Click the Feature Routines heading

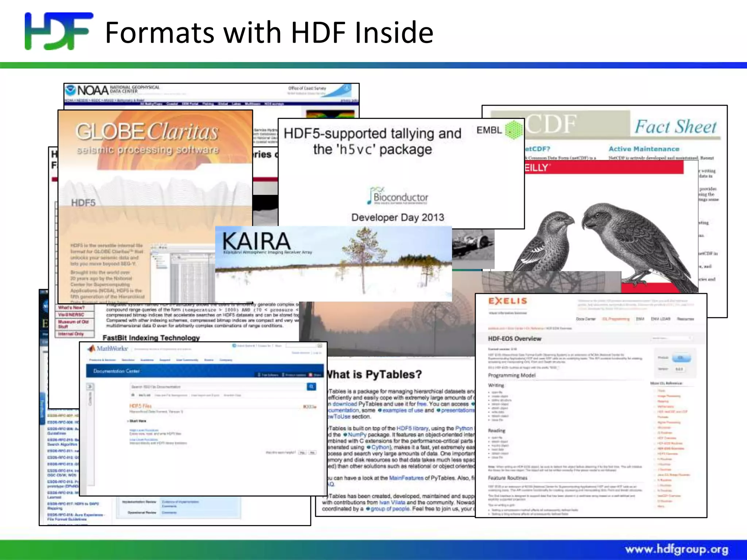point(507,478)
